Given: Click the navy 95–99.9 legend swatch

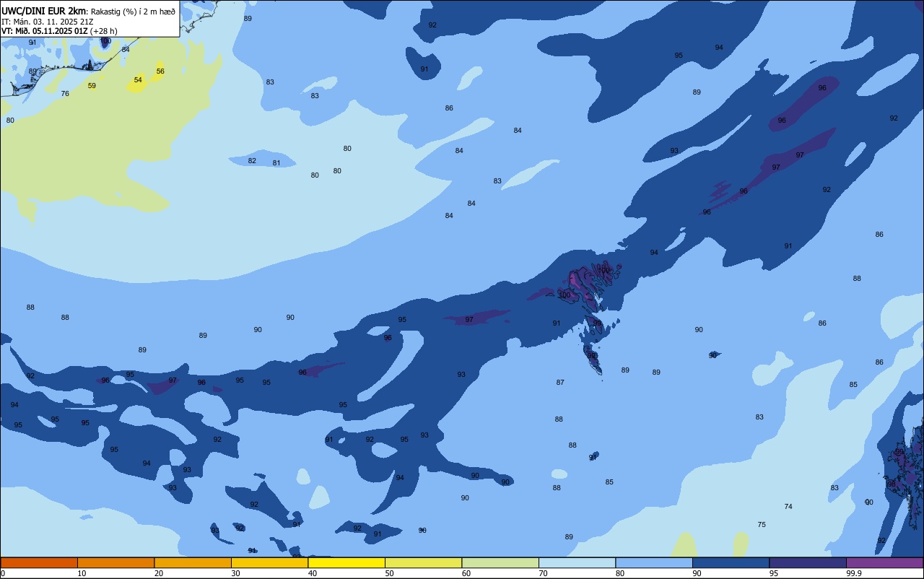Looking at the screenshot, I should (x=808, y=562).
